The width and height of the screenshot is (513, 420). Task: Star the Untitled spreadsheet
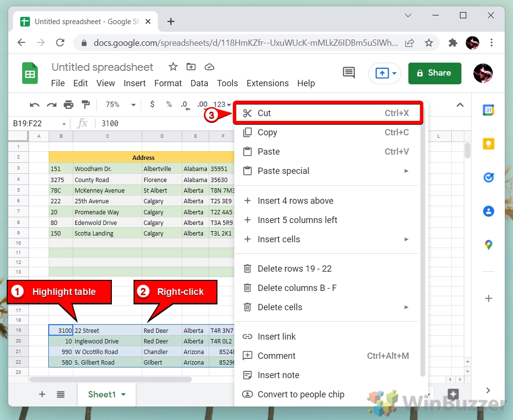tap(173, 67)
